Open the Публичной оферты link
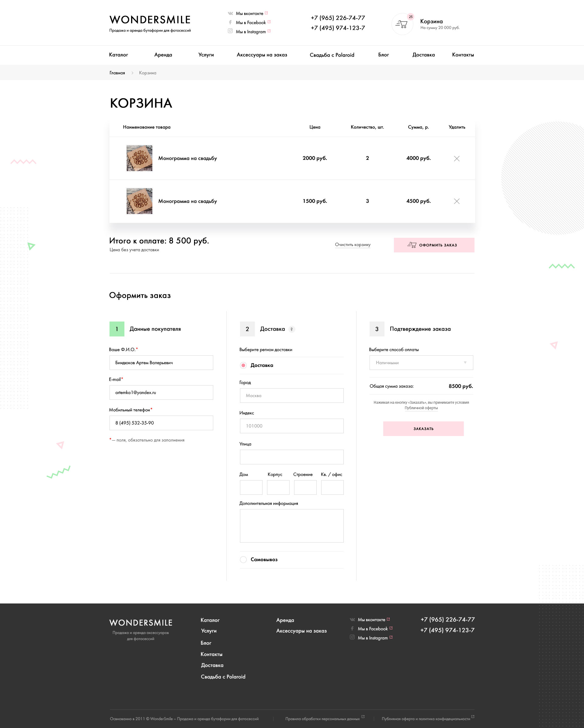This screenshot has height=728, width=584. (x=421, y=408)
